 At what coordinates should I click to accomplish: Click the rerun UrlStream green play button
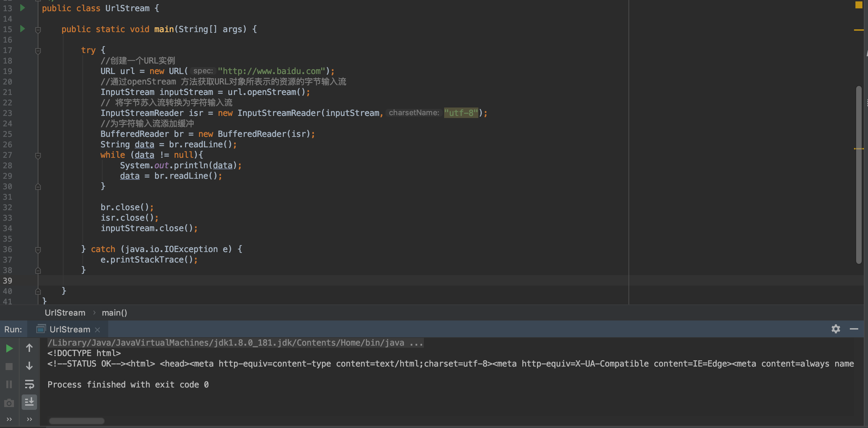point(9,348)
